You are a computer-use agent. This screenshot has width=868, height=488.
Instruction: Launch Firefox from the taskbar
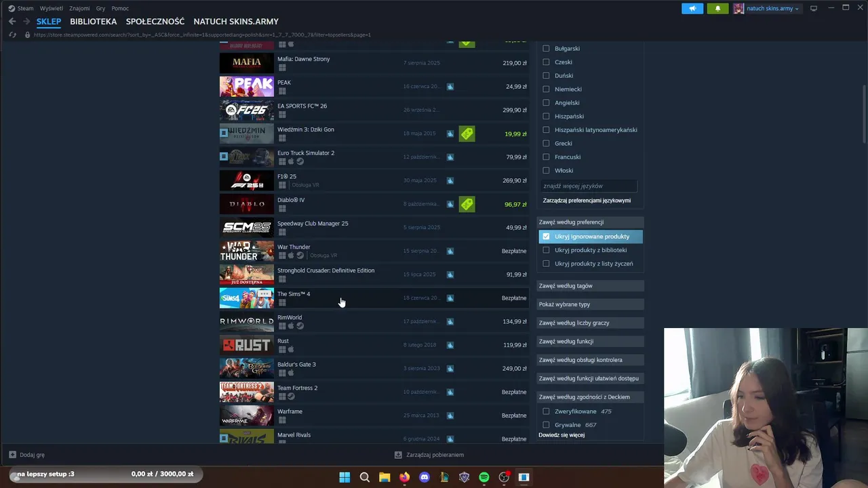(405, 477)
